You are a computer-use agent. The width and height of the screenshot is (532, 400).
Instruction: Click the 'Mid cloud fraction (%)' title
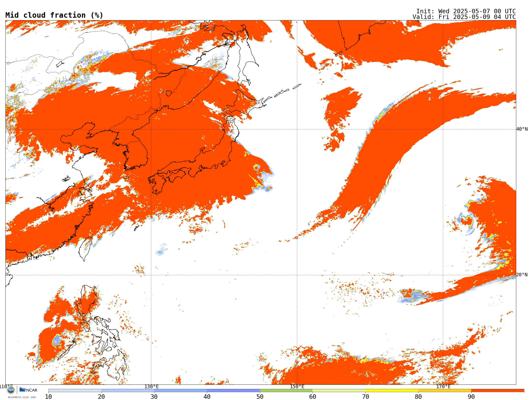tap(54, 15)
